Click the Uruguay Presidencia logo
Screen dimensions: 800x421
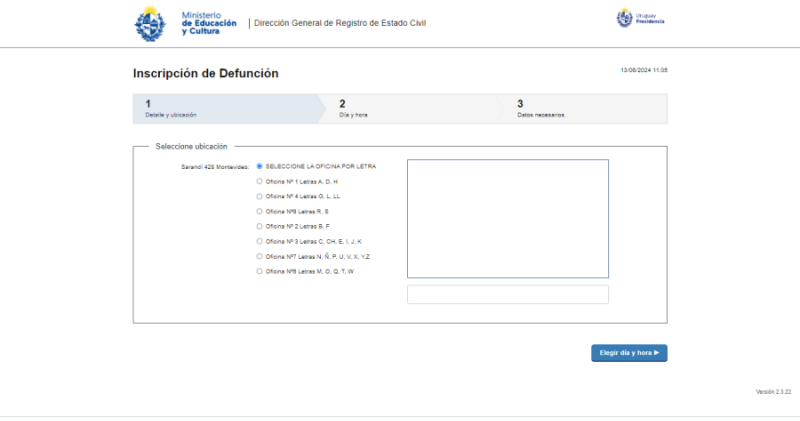(640, 19)
